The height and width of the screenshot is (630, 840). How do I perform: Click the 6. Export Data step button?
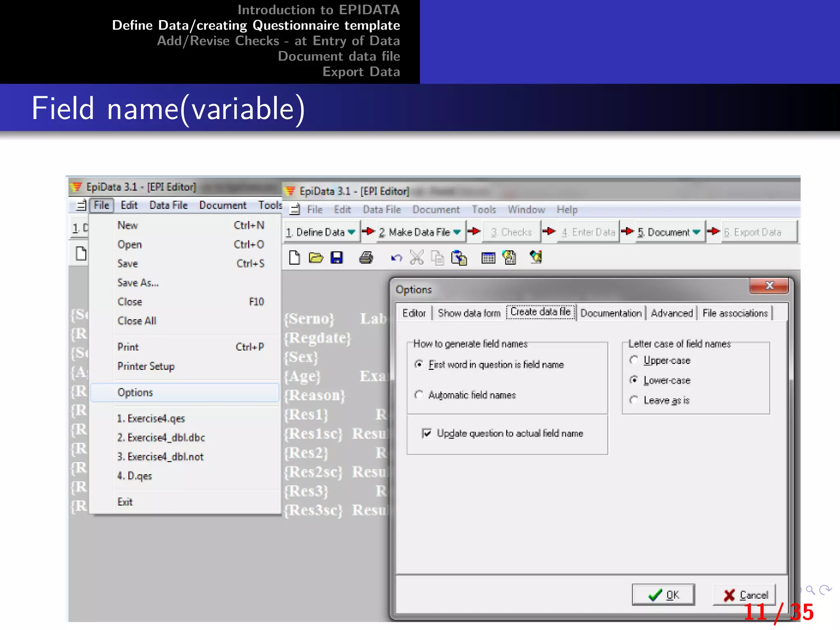click(x=759, y=232)
